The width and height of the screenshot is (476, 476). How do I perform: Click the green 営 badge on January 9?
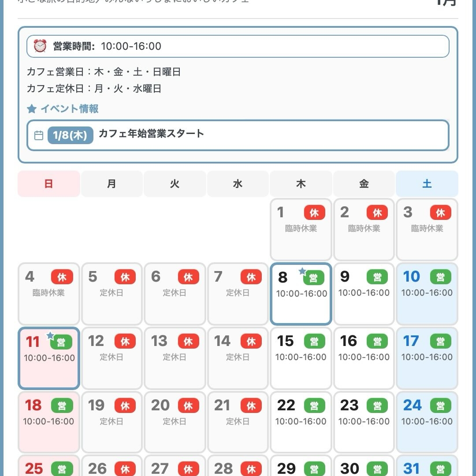(x=377, y=277)
